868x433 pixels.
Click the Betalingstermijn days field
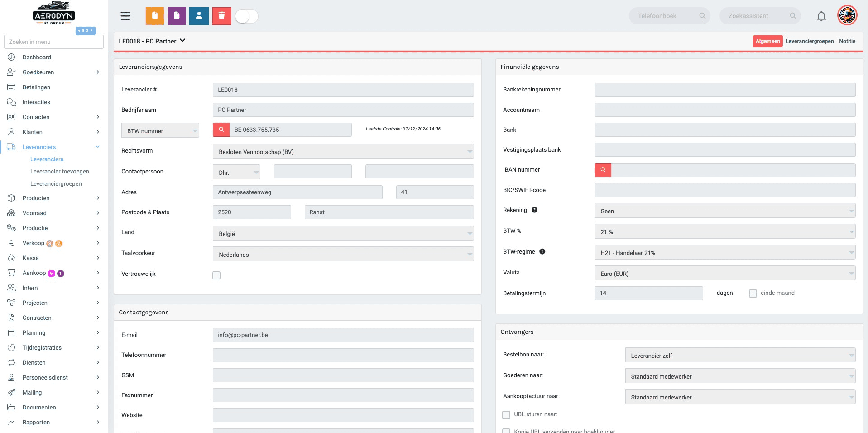tap(648, 293)
